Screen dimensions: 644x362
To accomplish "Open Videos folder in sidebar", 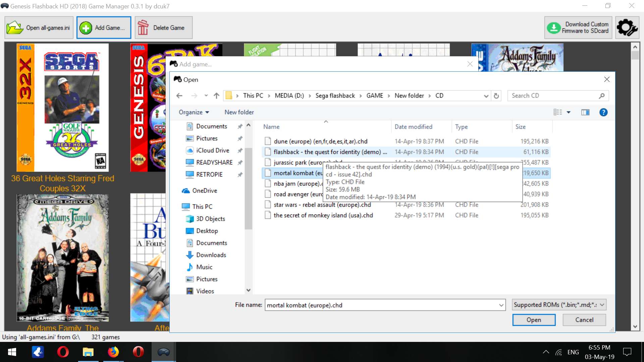I will [x=205, y=291].
